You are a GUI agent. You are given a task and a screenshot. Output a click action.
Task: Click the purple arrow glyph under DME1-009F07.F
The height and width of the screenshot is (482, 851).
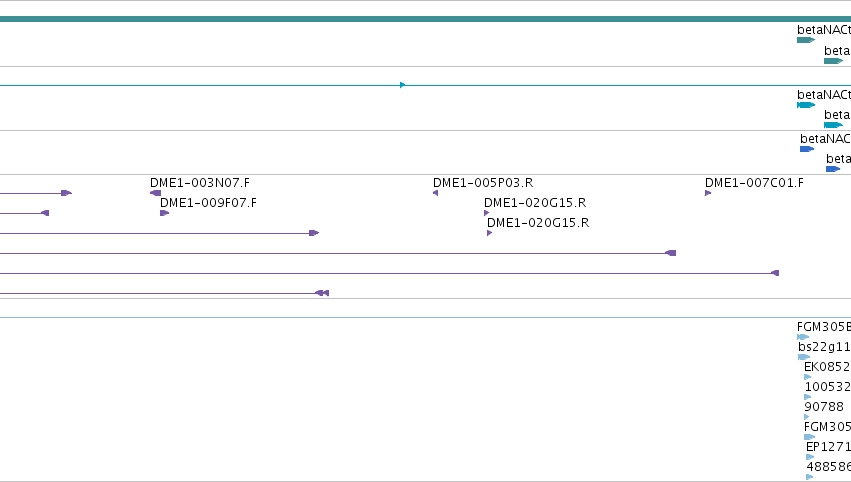(x=164, y=213)
